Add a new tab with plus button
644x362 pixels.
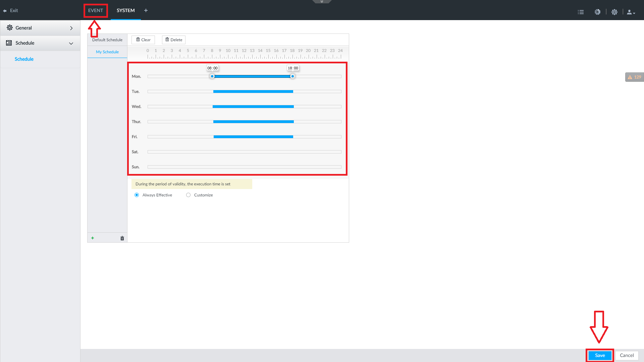click(146, 10)
